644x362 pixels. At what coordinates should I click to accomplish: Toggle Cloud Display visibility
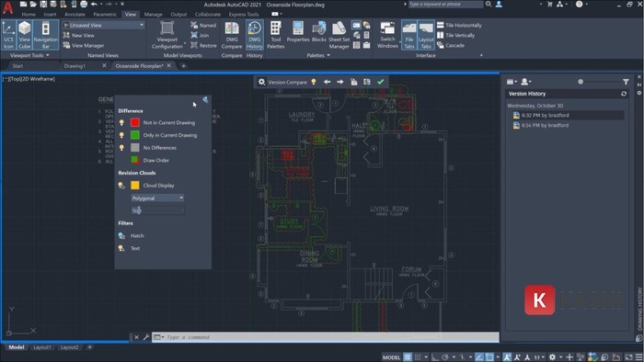[x=121, y=186]
